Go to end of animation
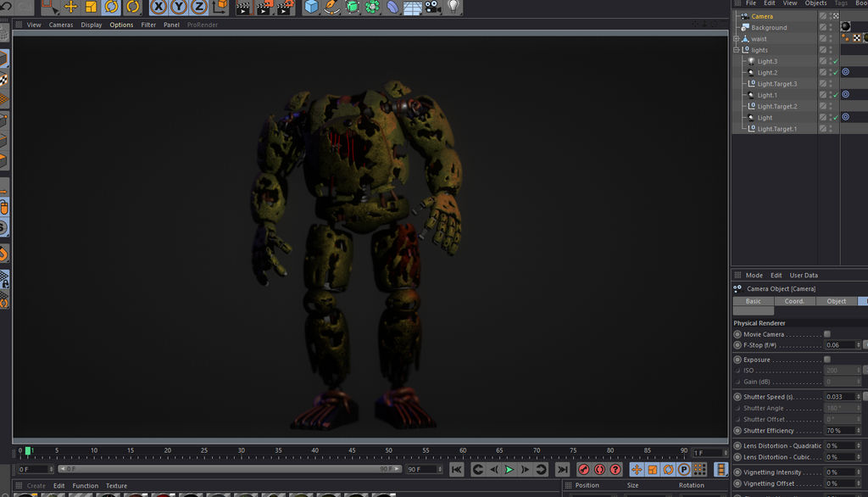The width and height of the screenshot is (868, 497). click(563, 470)
